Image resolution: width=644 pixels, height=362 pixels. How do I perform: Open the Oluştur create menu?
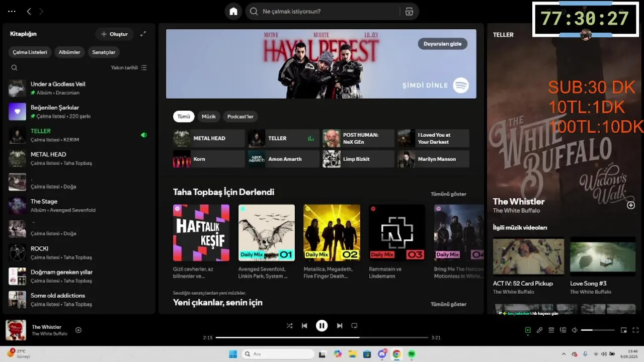point(114,34)
